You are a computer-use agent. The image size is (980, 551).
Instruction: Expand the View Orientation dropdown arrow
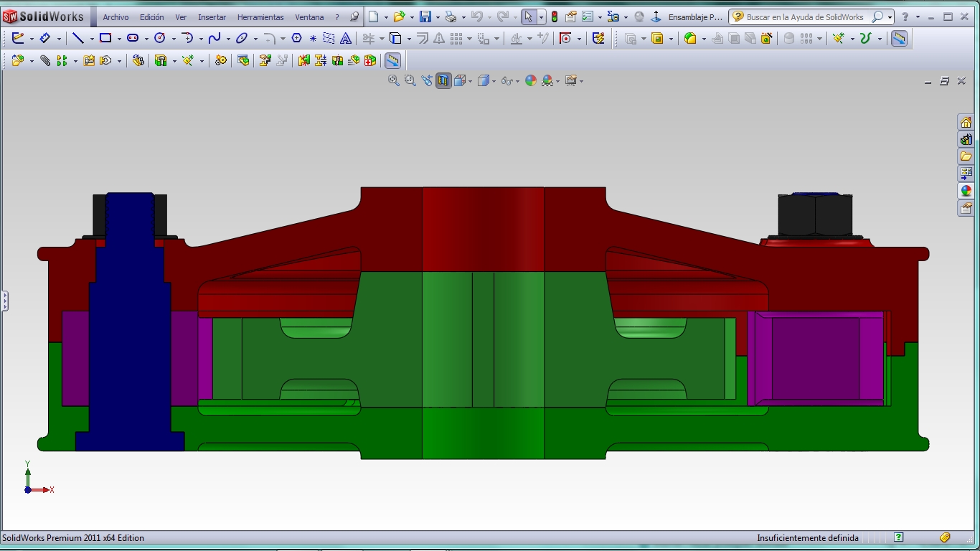click(470, 82)
